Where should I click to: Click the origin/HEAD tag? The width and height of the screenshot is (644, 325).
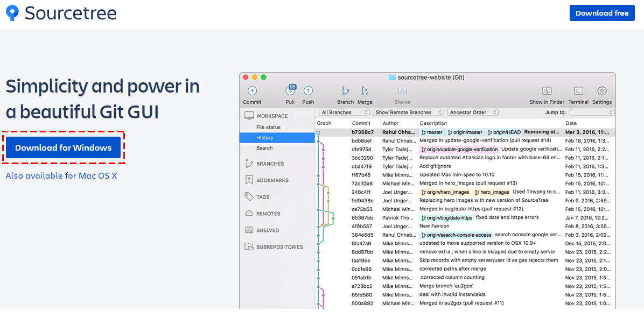point(504,132)
